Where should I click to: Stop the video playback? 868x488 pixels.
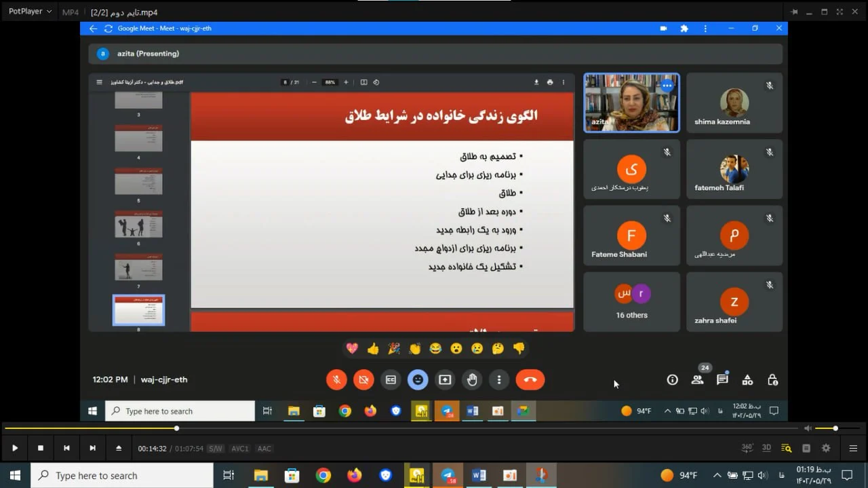pyautogui.click(x=41, y=448)
